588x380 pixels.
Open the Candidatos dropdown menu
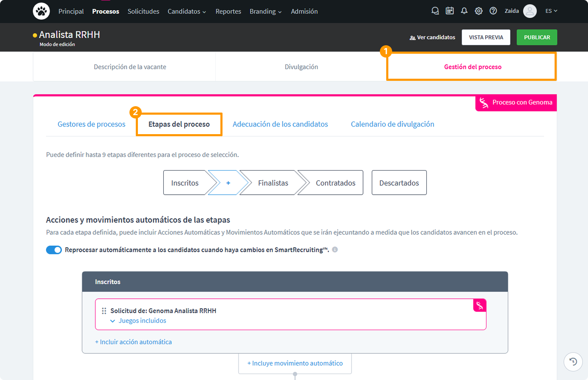click(187, 11)
